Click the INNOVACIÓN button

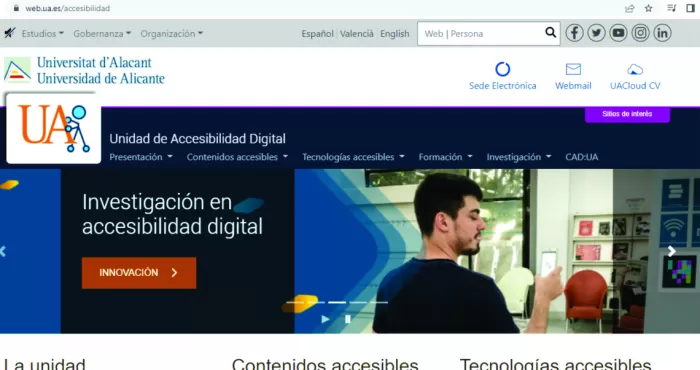tap(139, 273)
